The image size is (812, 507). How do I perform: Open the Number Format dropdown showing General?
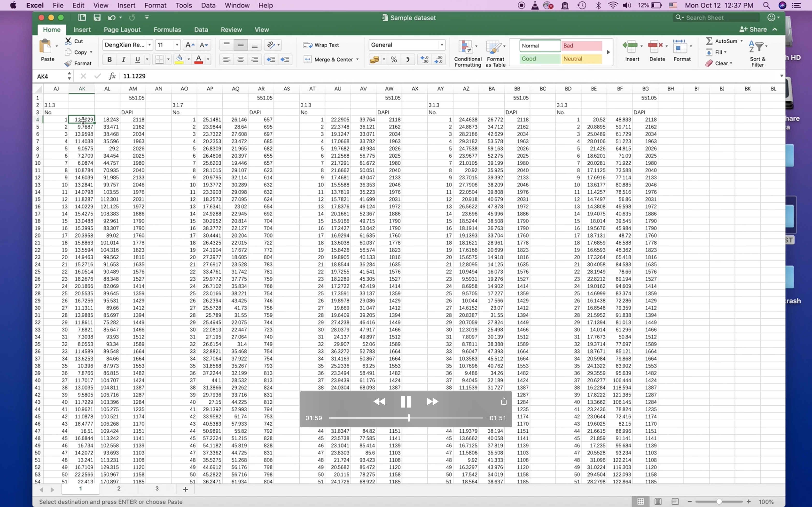[442, 45]
